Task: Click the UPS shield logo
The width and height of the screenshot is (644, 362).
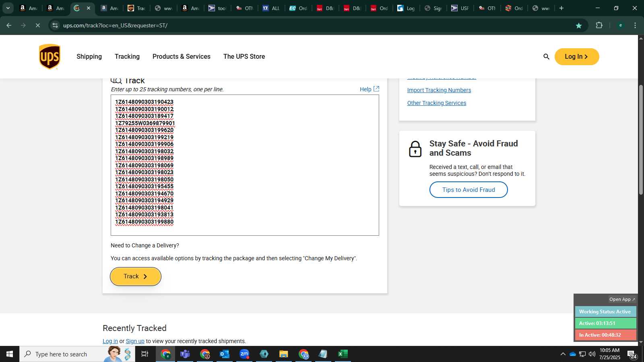Action: [x=50, y=57]
